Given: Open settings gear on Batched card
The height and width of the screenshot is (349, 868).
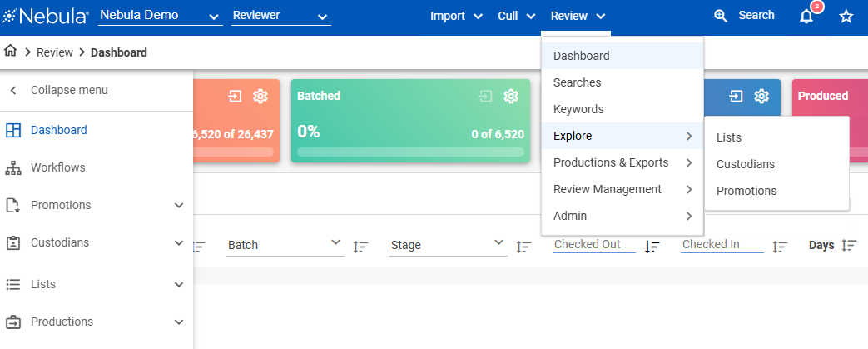Looking at the screenshot, I should coord(511,97).
